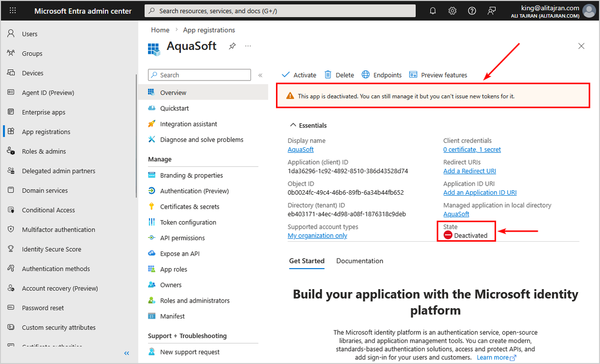This screenshot has height=364, width=600.
Task: Close the AquaSoft pane with X
Action: click(581, 46)
